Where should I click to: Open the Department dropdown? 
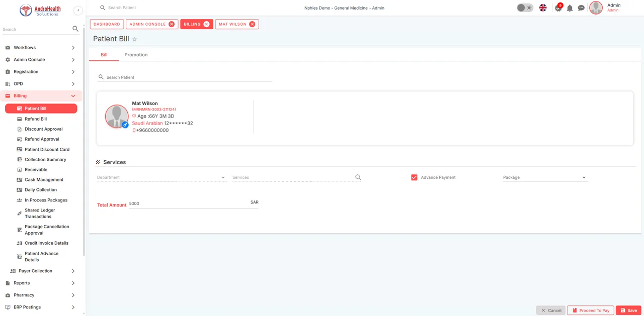(x=161, y=177)
